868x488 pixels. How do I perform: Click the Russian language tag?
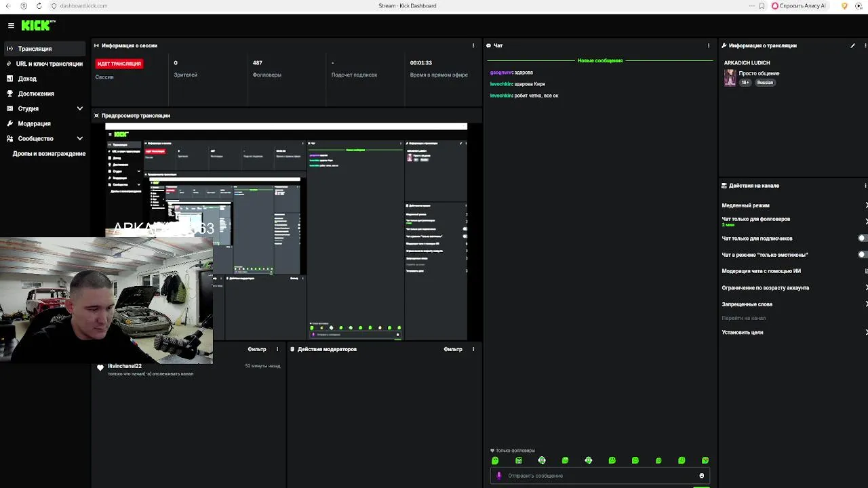coord(765,83)
